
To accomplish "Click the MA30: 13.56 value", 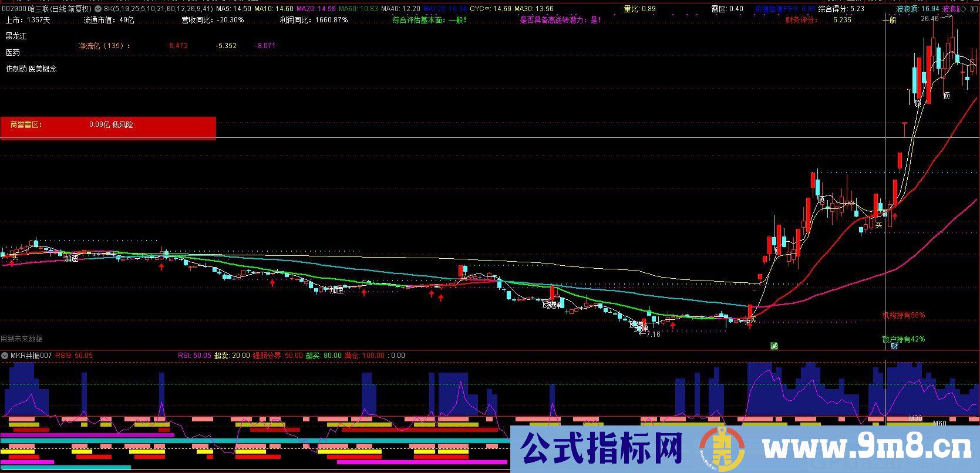I will click(x=534, y=9).
